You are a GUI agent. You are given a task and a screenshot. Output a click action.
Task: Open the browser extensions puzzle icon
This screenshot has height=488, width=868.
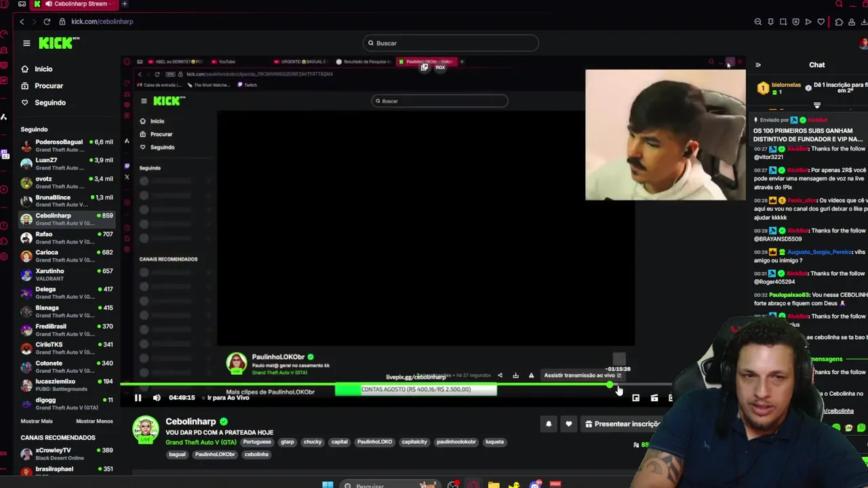point(839,22)
